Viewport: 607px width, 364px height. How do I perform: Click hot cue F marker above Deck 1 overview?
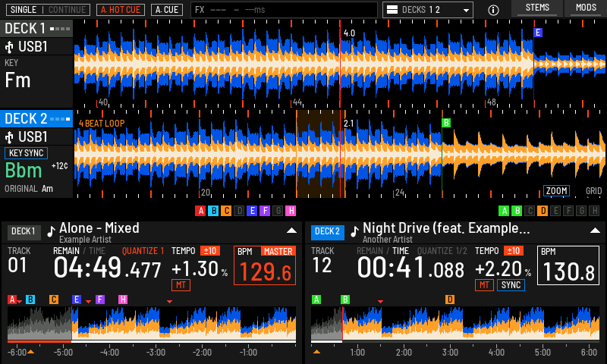click(x=100, y=300)
